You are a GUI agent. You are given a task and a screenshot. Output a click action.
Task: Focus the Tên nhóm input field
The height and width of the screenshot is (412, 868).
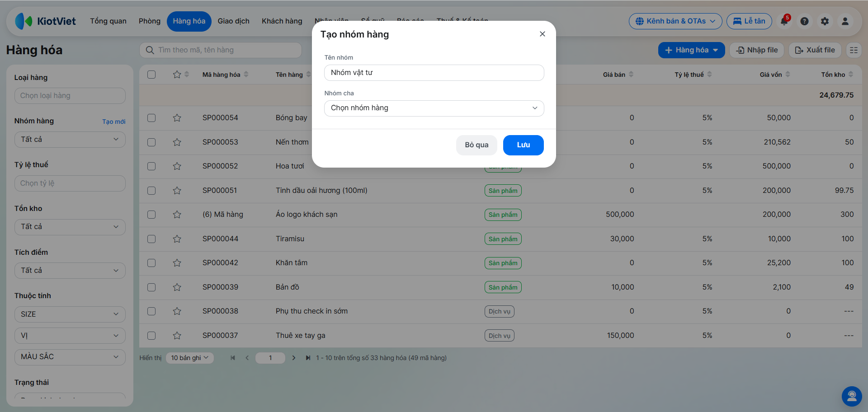(x=434, y=73)
